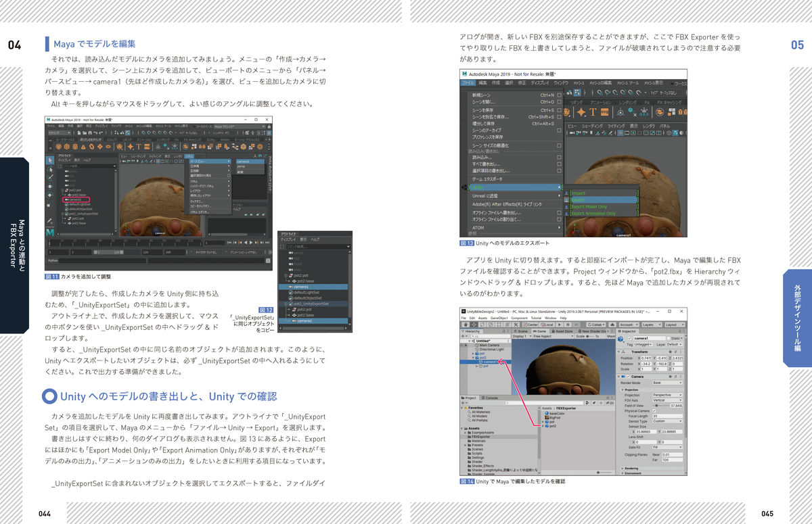Adjust the Game view Scale slider
812x524 pixels.
pos(590,336)
